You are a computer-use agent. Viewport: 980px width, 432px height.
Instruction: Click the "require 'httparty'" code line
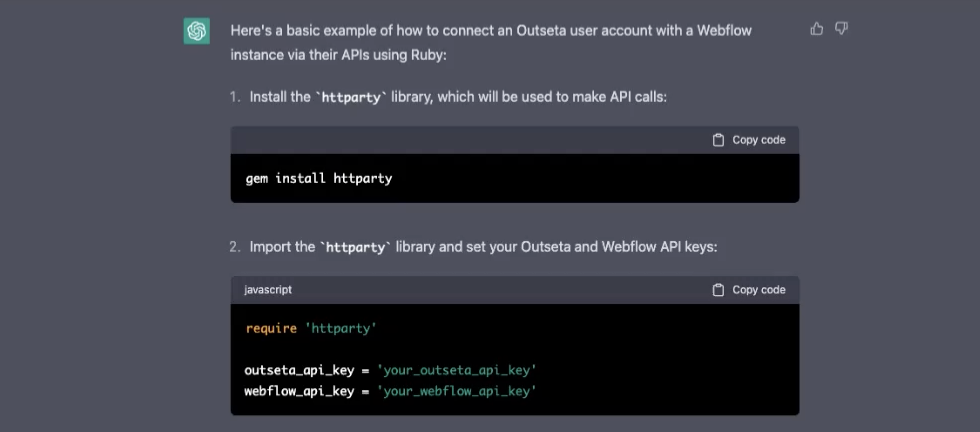tap(311, 328)
